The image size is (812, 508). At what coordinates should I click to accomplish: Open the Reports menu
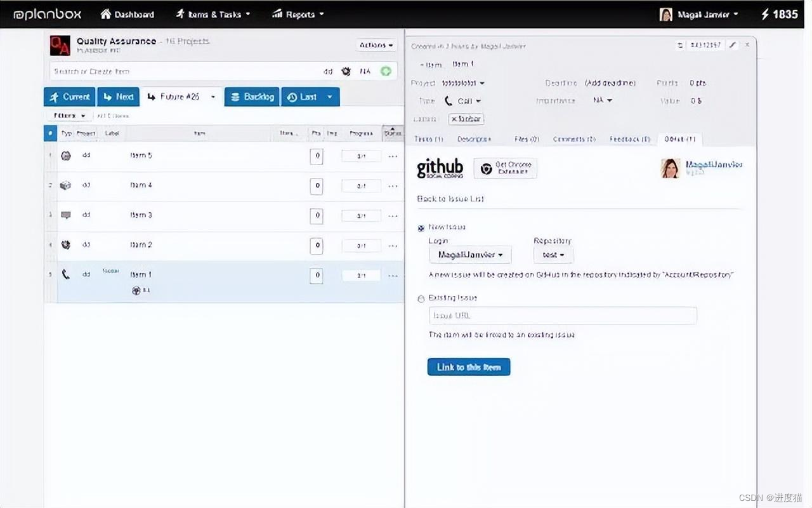pyautogui.click(x=298, y=14)
